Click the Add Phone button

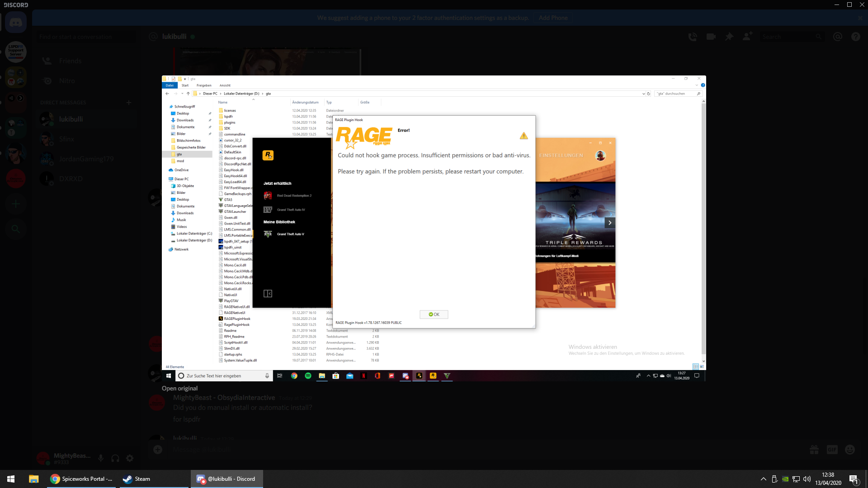click(553, 18)
